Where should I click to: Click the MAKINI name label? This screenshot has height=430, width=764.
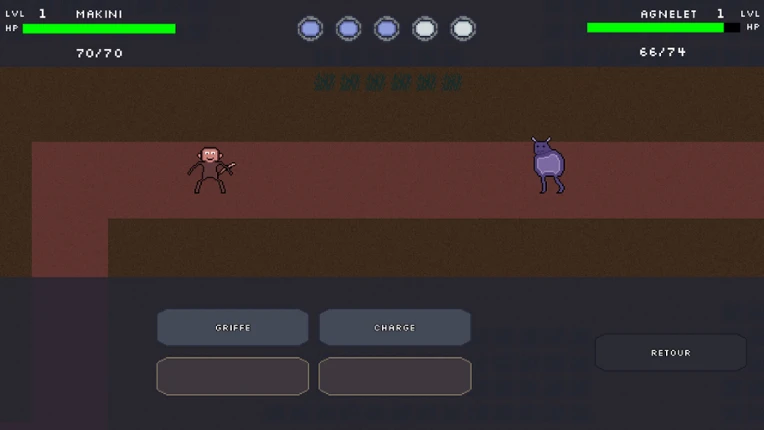tap(99, 14)
